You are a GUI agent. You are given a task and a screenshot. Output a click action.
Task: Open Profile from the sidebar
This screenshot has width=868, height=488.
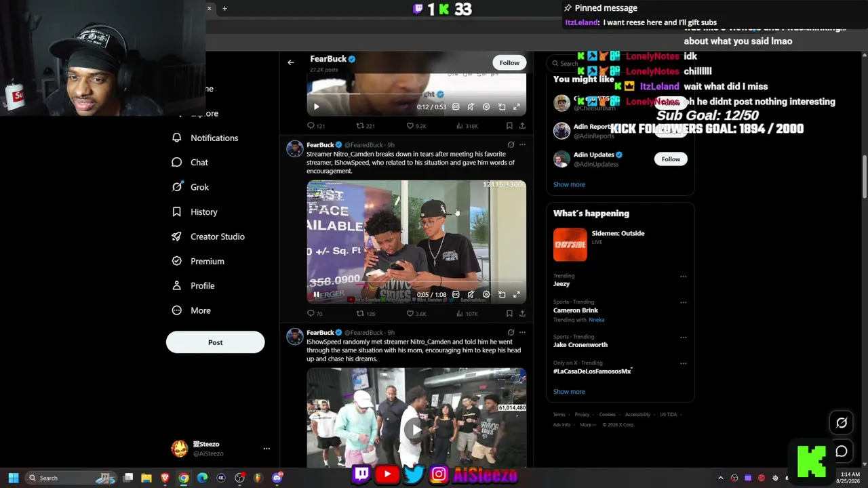click(x=193, y=285)
